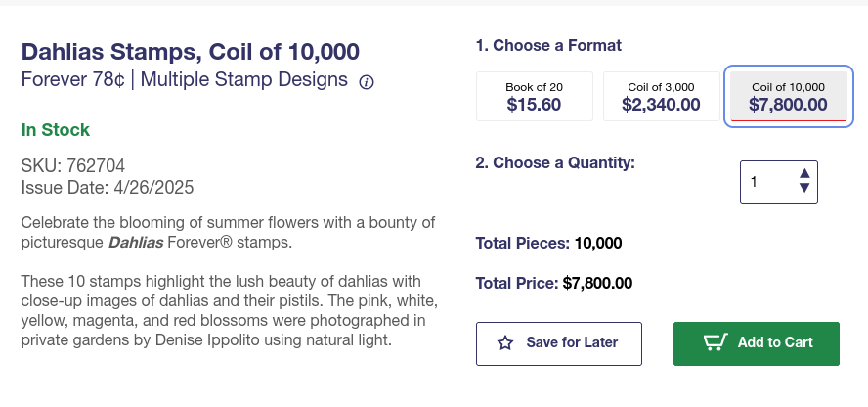Click the Total Pieces 10,000 line
Screen dimensions: 868x407
coord(548,243)
